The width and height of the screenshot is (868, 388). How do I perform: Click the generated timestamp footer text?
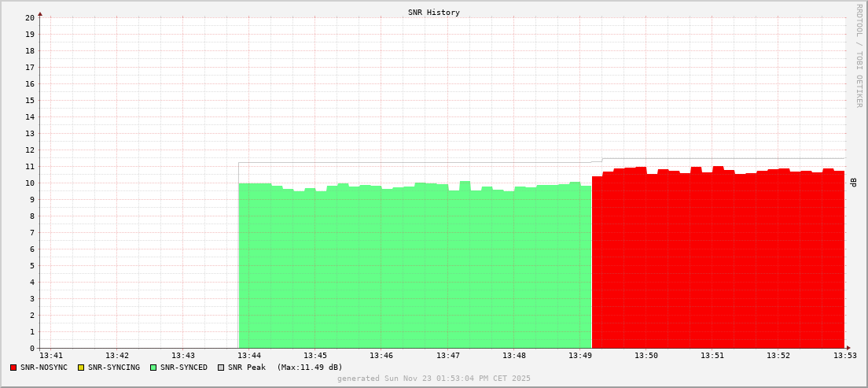tap(434, 379)
